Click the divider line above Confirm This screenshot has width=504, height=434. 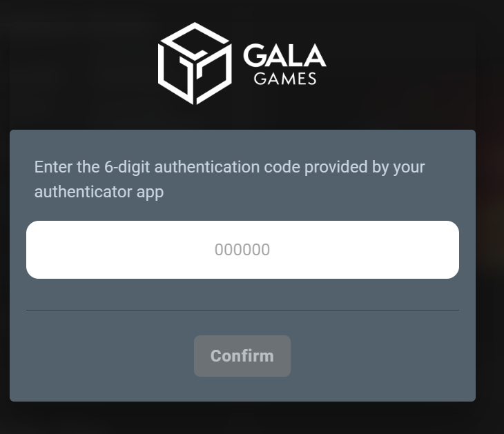click(x=242, y=310)
